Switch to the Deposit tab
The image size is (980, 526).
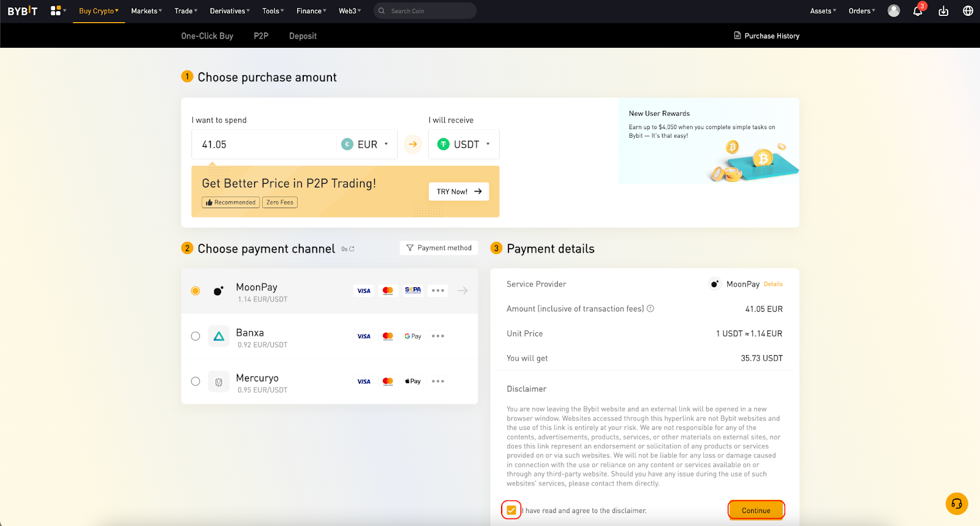point(303,36)
